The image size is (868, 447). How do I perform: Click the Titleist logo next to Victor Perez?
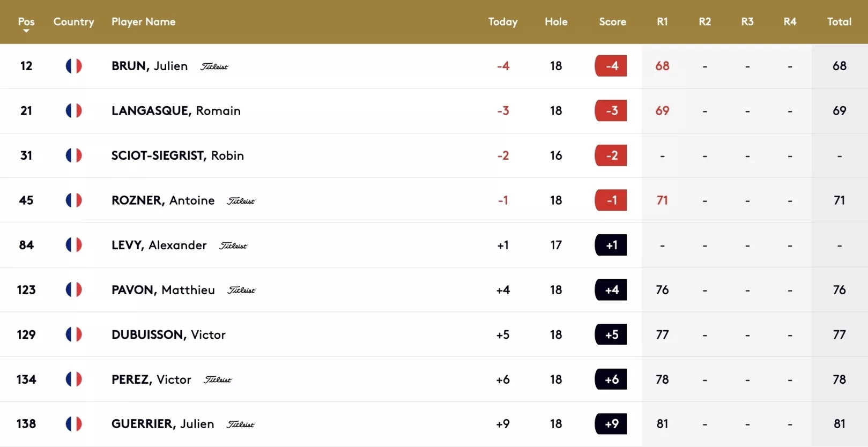[218, 379]
